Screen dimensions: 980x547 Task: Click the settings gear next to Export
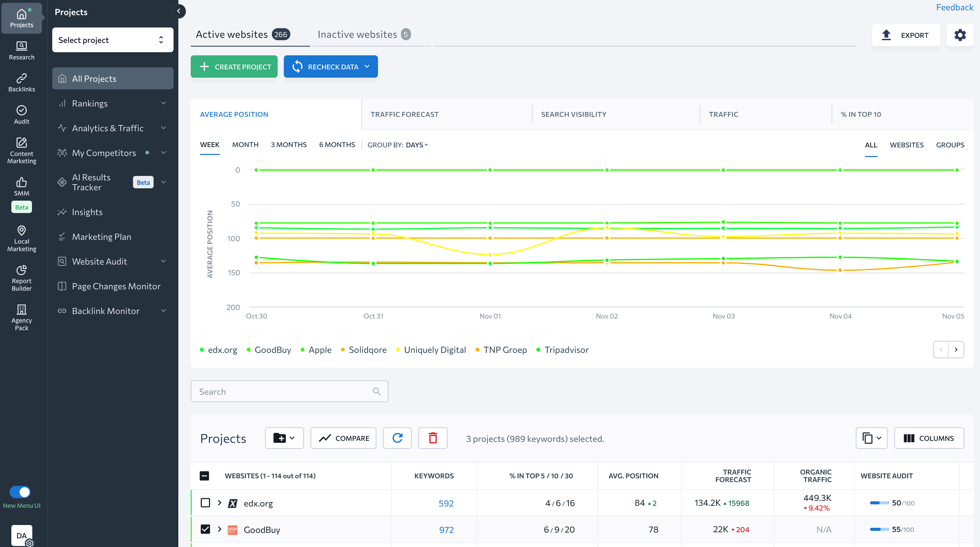(959, 35)
